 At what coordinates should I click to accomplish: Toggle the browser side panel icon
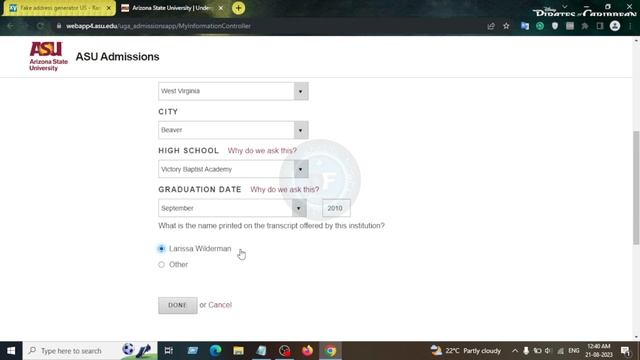600,26
